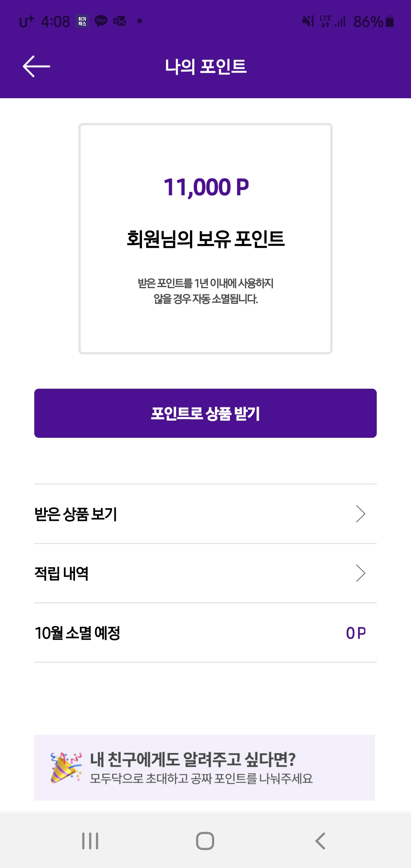Open chevron next to 받은 상품 보기
Screen dimensions: 411x868
(x=360, y=514)
